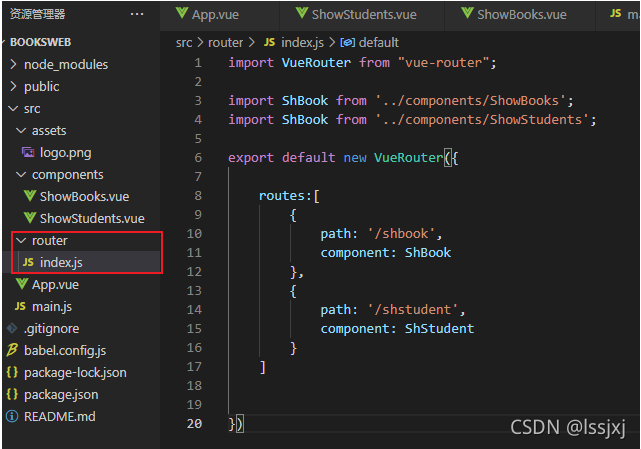This screenshot has height=449, width=641.
Task: Click braces icon beside package.json
Action: tap(12, 394)
